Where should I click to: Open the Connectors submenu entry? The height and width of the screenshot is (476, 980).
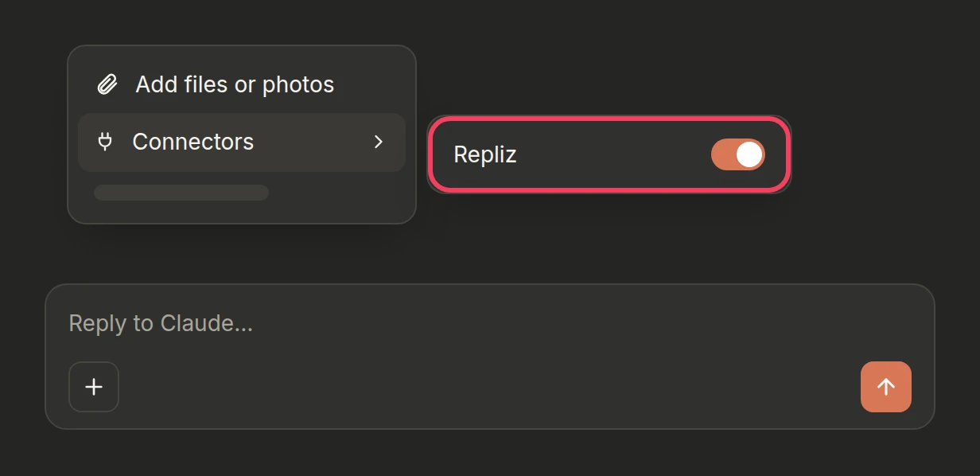pyautogui.click(x=242, y=142)
